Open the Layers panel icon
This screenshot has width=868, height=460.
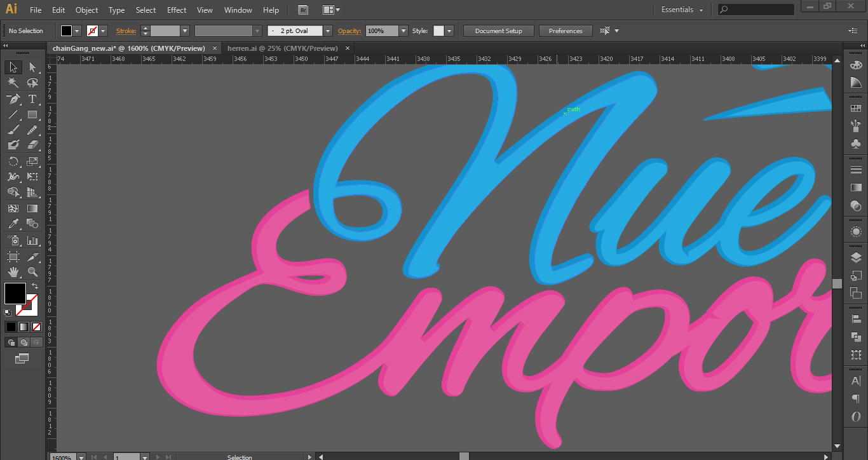(x=855, y=257)
